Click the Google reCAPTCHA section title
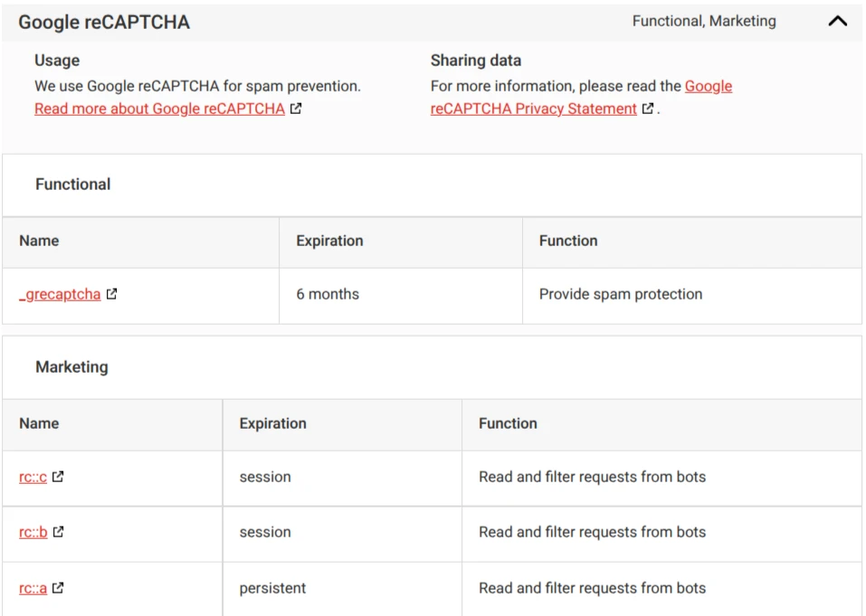This screenshot has width=866, height=616. coord(104,22)
